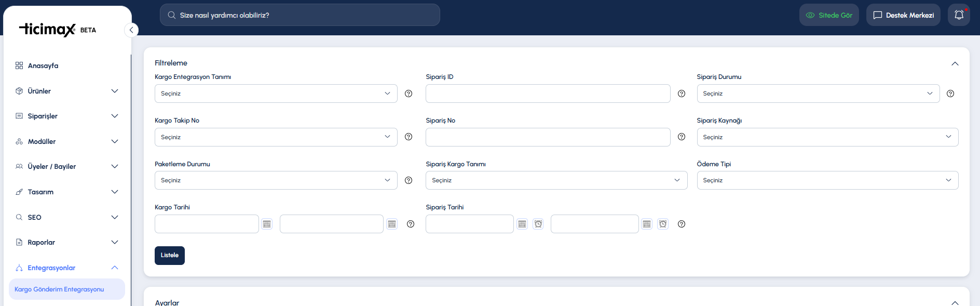Image resolution: width=980 pixels, height=306 pixels.
Task: Click Anasayfa grid icon in sidebar
Action: [x=19, y=65]
